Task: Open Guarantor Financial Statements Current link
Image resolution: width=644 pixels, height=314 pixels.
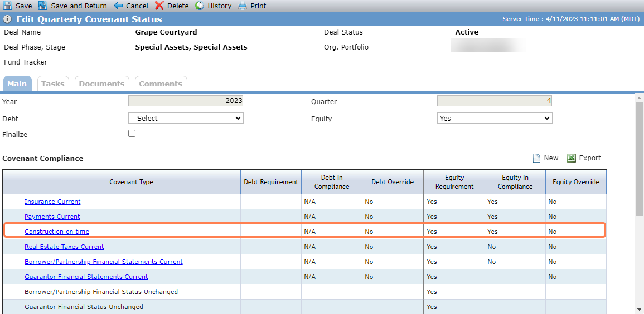Action: 86,277
